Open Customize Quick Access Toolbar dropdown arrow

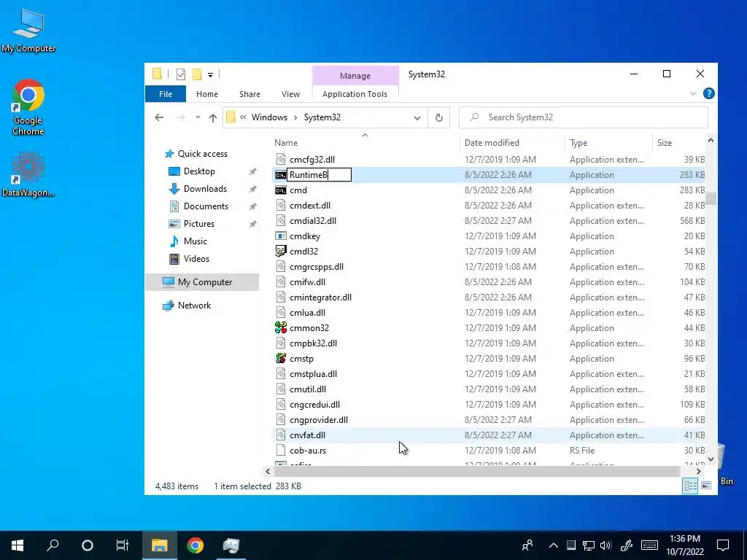click(x=210, y=75)
